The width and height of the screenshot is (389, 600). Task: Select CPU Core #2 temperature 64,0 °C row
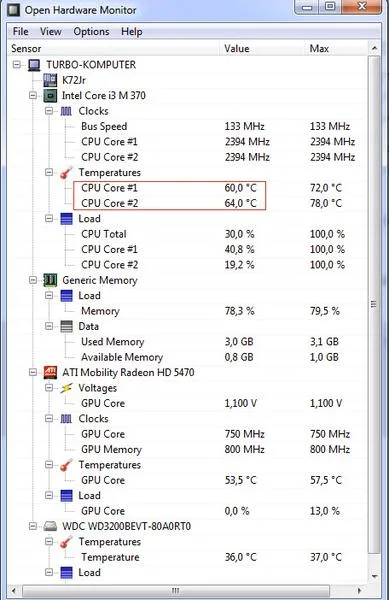187,203
